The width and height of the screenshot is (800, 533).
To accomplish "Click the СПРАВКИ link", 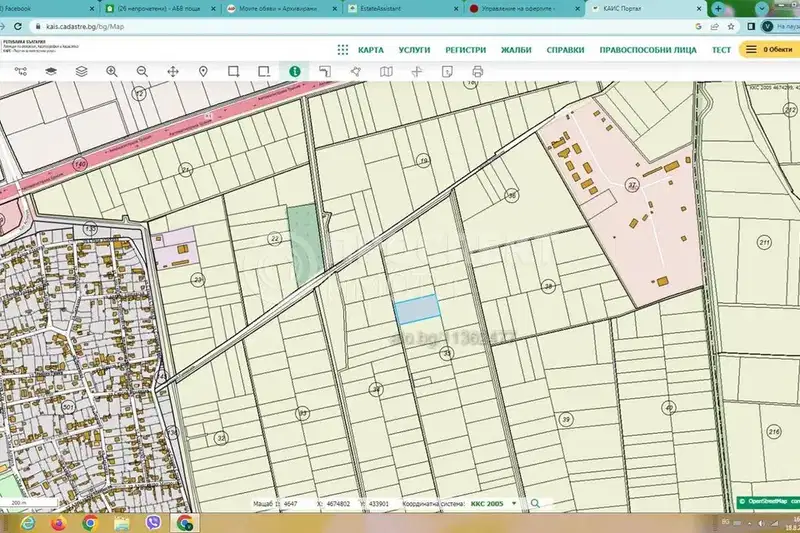I will click(x=565, y=50).
